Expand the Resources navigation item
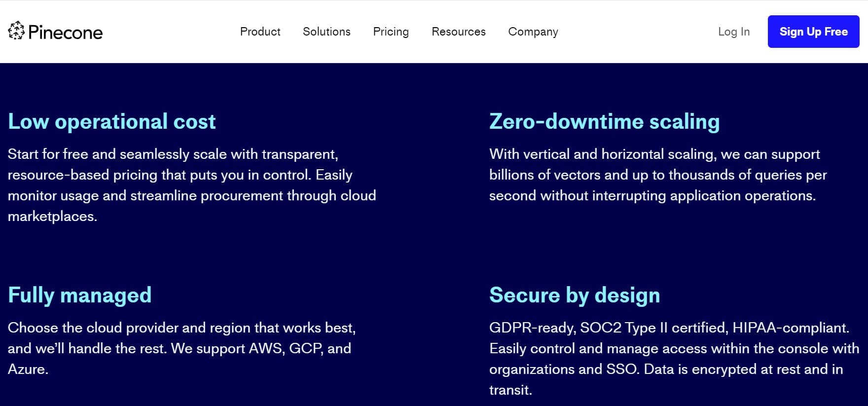The width and height of the screenshot is (868, 406). pyautogui.click(x=458, y=32)
